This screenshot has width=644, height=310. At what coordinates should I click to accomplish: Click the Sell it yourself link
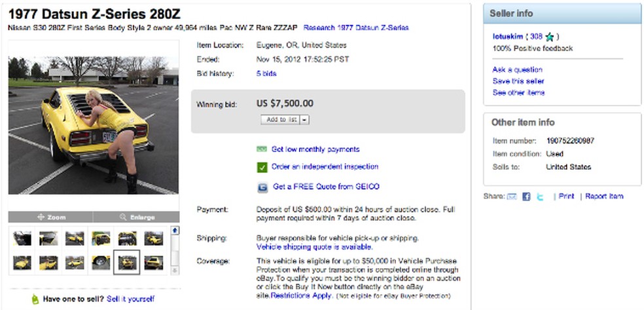tap(131, 299)
